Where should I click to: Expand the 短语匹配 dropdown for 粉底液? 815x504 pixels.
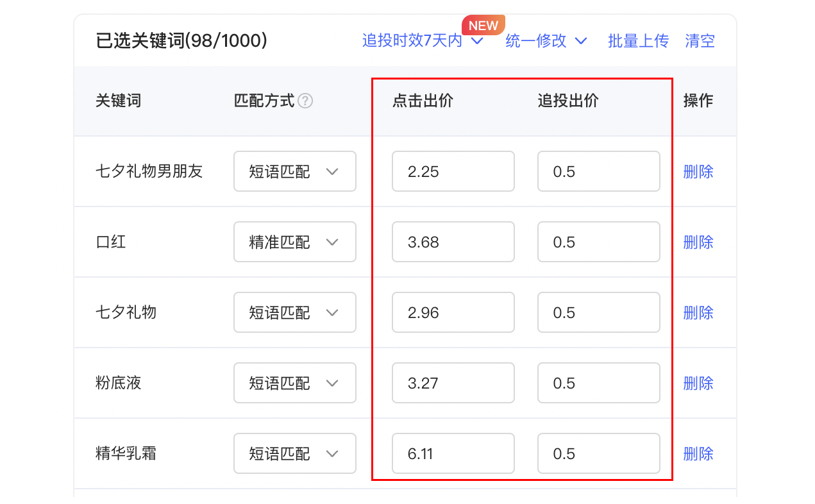click(294, 383)
